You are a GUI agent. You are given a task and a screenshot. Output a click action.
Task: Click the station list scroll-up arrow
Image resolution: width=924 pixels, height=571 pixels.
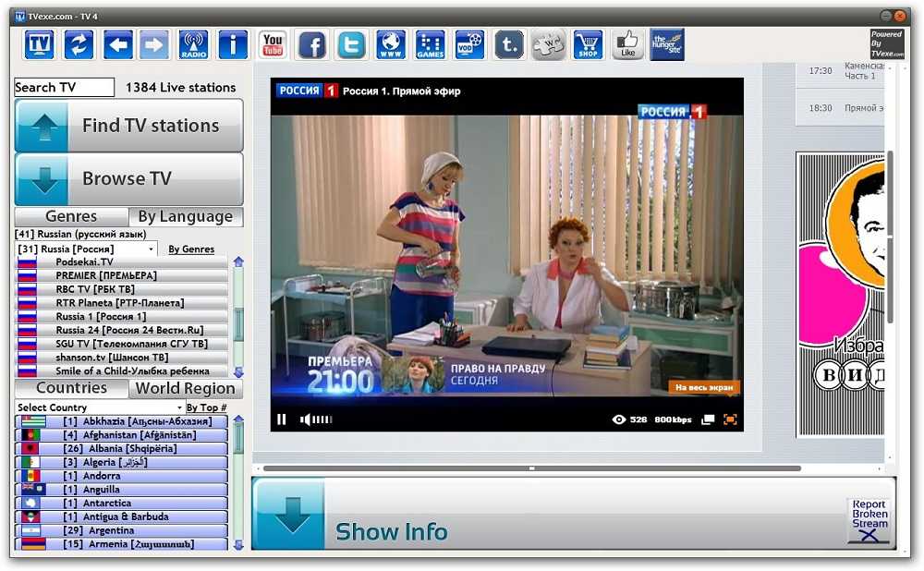click(x=238, y=261)
